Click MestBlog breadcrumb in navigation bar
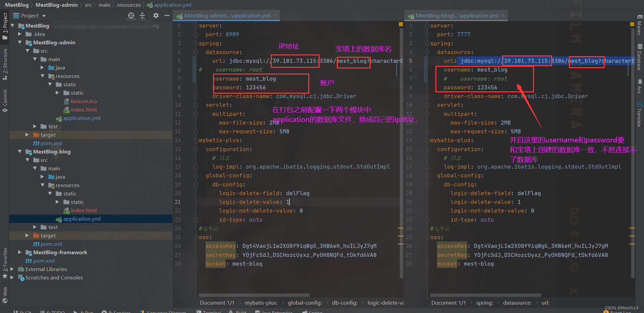The image size is (644, 313). coord(17,5)
